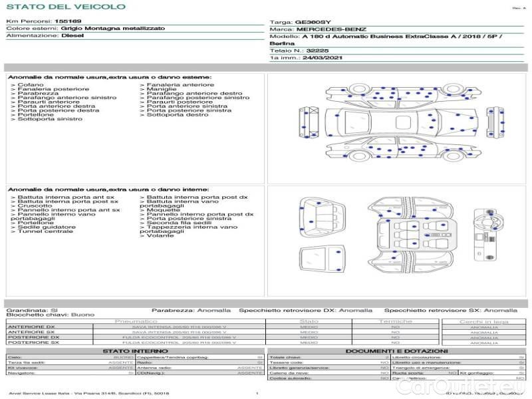Image resolution: width=532 pixels, height=399 pixels.
Task: Click 'Porta anteriore destra' entry
Action: [57, 106]
